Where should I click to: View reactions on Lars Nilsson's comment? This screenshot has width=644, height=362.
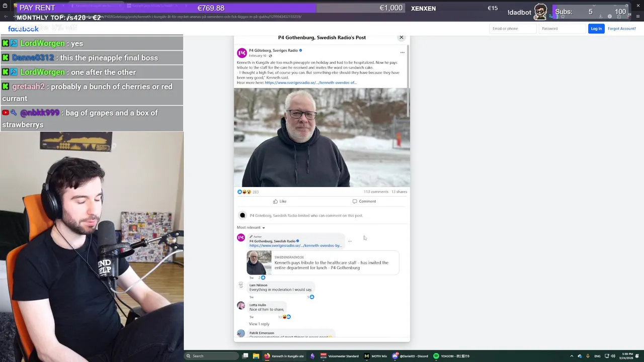pos(310,297)
